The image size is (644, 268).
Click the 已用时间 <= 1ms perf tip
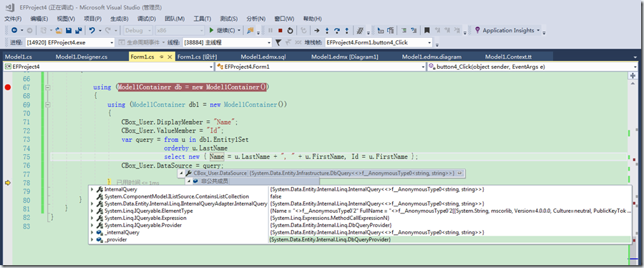[137, 183]
